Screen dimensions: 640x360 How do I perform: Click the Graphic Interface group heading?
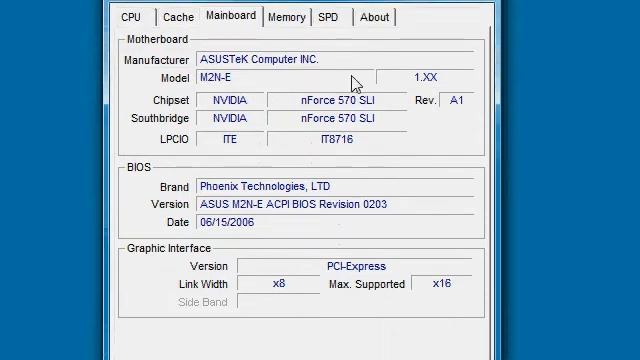pos(169,248)
